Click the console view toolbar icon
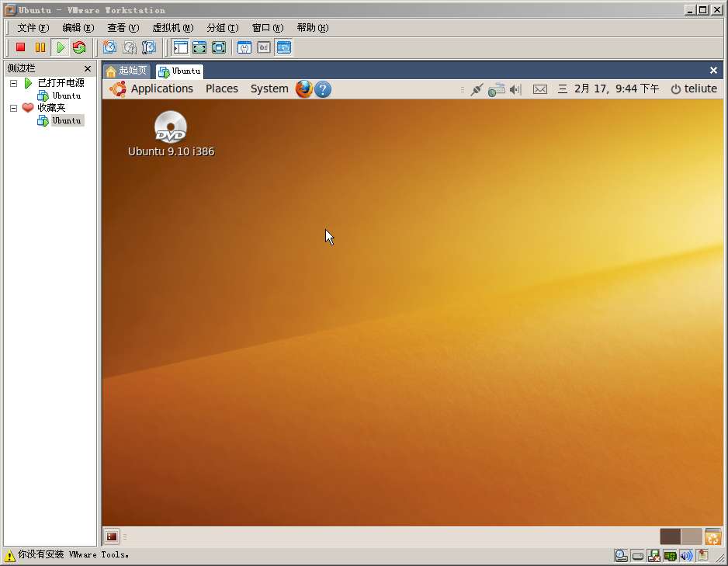 [284, 47]
